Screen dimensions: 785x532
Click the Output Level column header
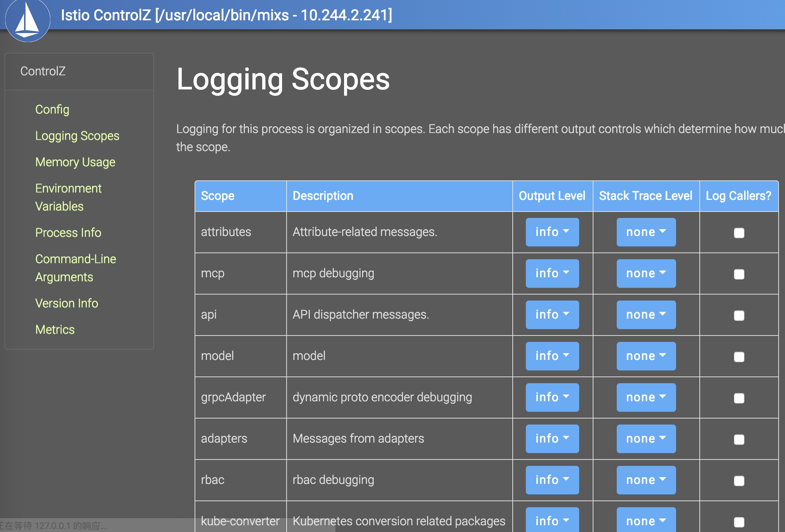[x=553, y=196]
